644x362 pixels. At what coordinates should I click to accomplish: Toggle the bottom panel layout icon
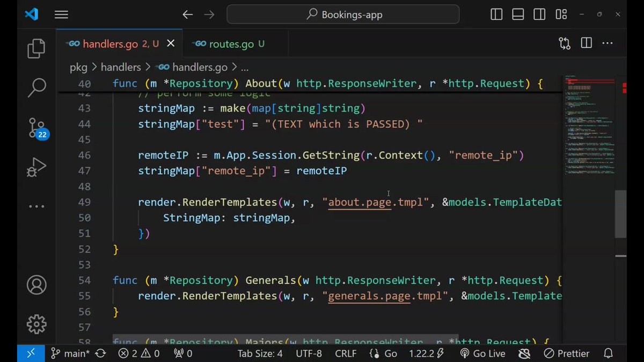click(518, 14)
